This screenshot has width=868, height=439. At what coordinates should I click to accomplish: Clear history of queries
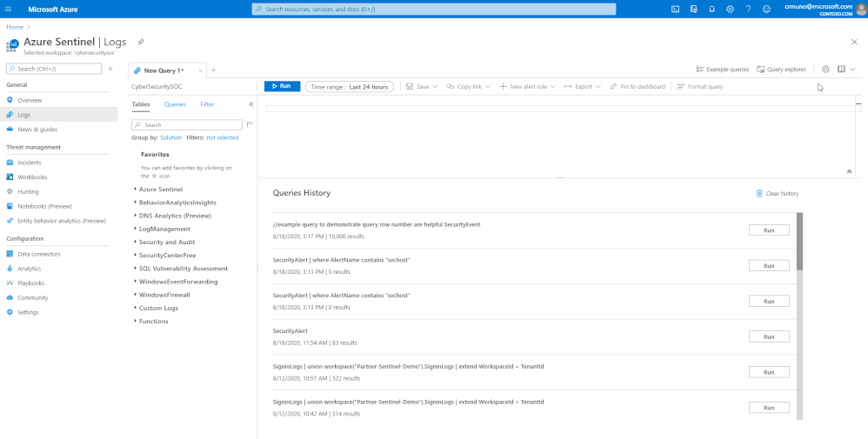[778, 194]
